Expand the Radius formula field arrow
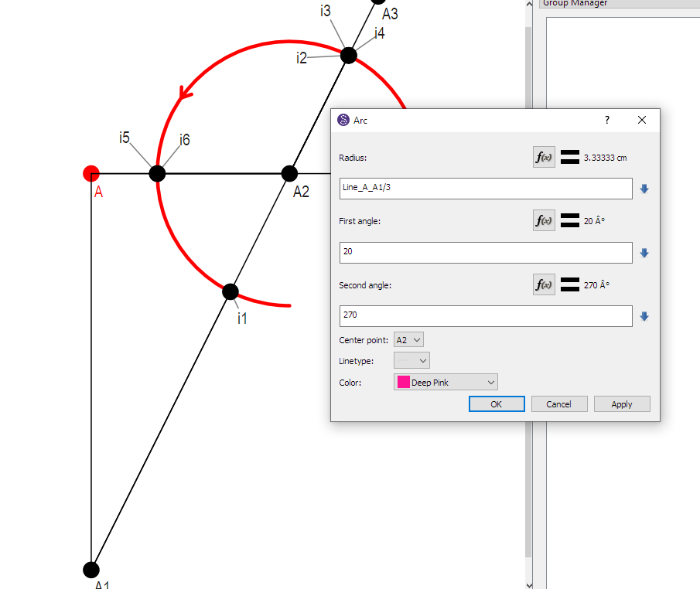This screenshot has width=700, height=589. (x=644, y=189)
